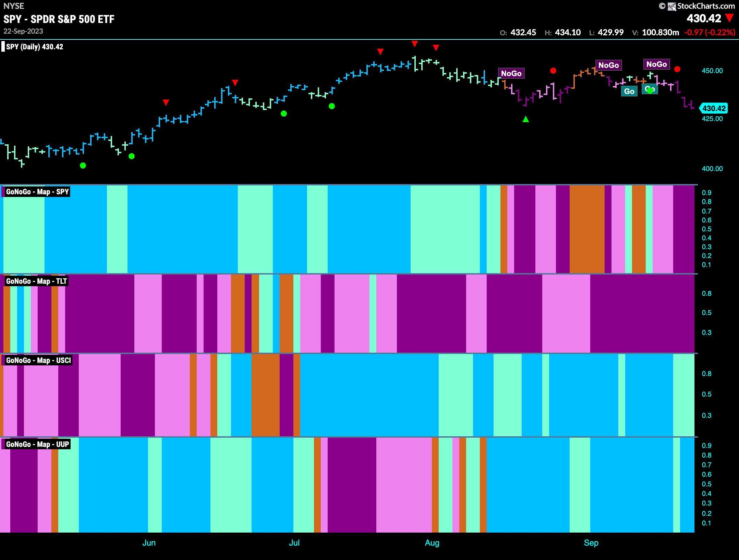Click the Sep label on the time axis
Screen dimensions: 739x560
tap(591, 543)
